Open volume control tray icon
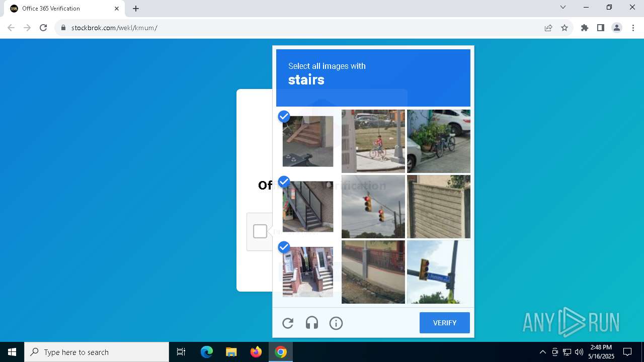The height and width of the screenshot is (362, 644). (x=579, y=352)
